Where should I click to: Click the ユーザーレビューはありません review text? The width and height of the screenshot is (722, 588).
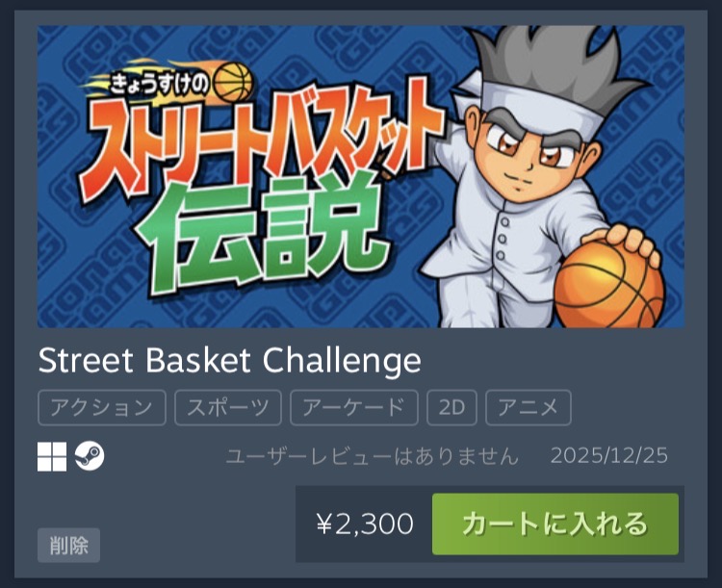point(372,456)
